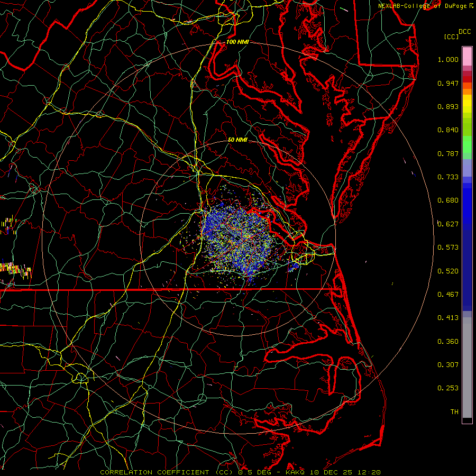Click the 0.360 scale value
The width and height of the screenshot is (476, 476).
coord(448,342)
